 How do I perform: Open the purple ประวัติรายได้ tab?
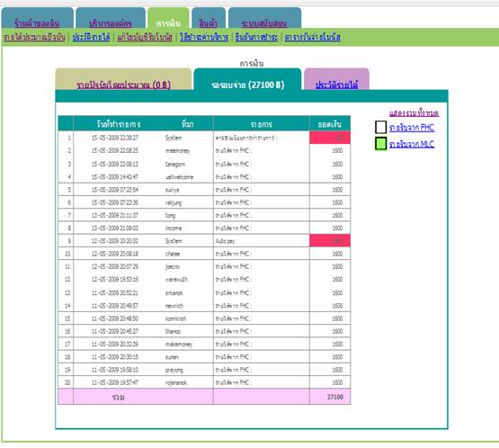(x=336, y=85)
